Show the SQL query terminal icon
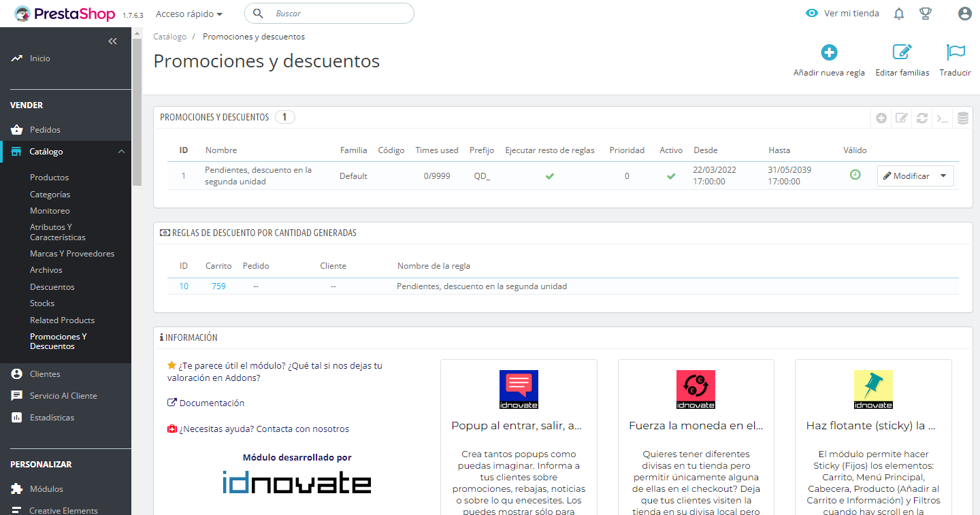980x515 pixels. 943,118
